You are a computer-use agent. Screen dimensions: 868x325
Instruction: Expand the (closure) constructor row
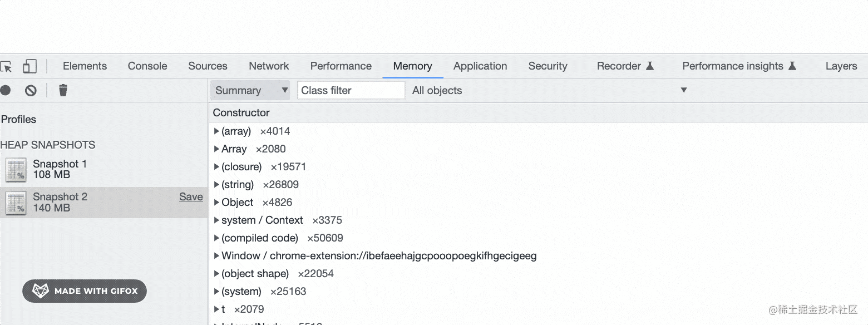(x=216, y=167)
